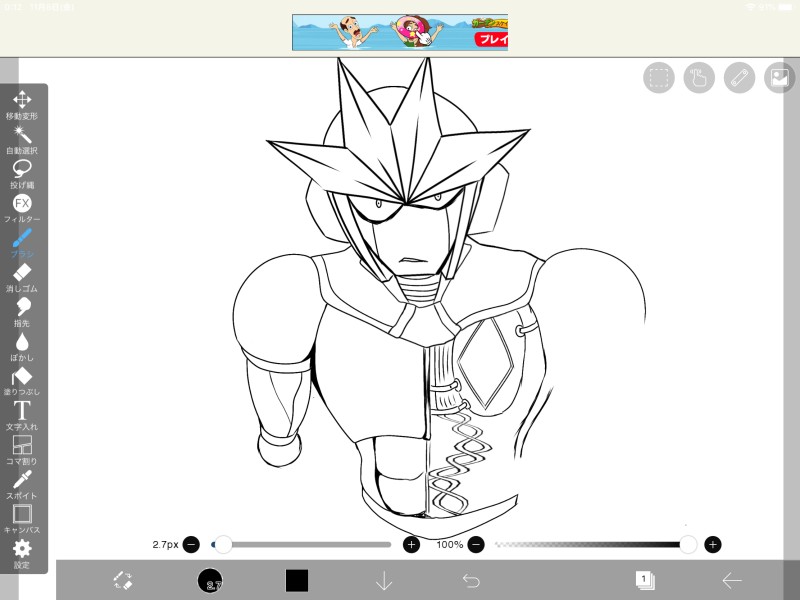
Task: Open the layers panel icon
Action: [x=645, y=581]
